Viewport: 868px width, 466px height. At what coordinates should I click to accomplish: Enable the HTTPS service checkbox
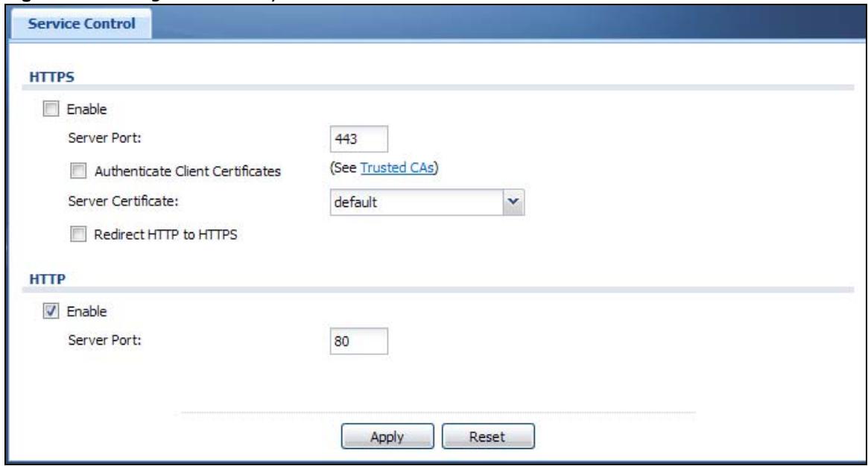51,109
